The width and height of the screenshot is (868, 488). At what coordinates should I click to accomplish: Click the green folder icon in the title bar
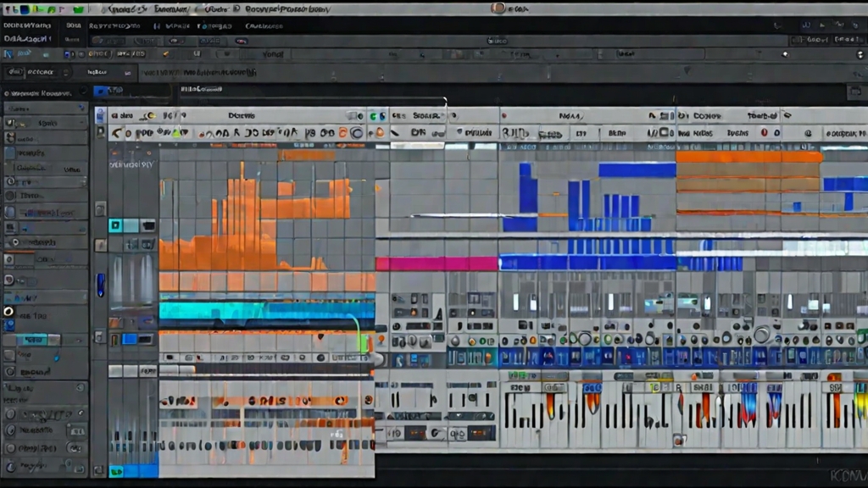point(78,9)
